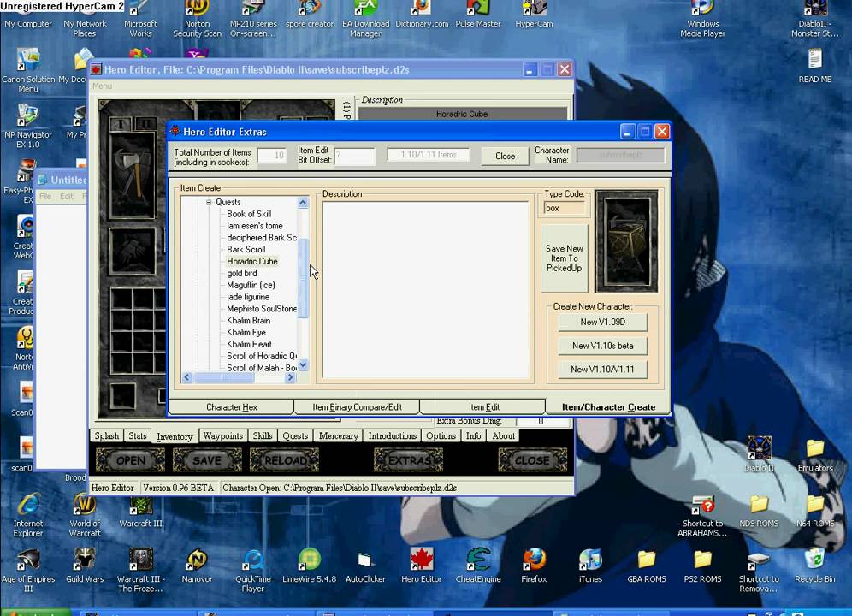The image size is (852, 616).
Task: Switch to the Waypoints tab in Hero Editor
Action: point(222,436)
